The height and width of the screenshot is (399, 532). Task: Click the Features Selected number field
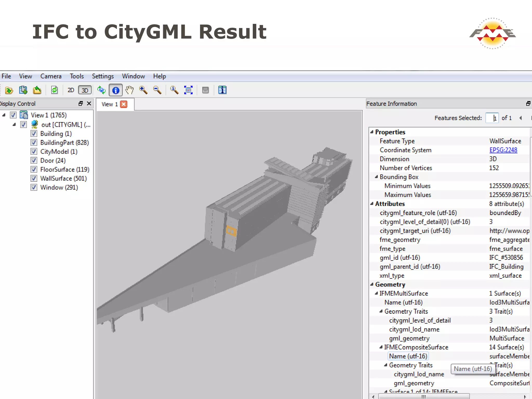tap(492, 118)
